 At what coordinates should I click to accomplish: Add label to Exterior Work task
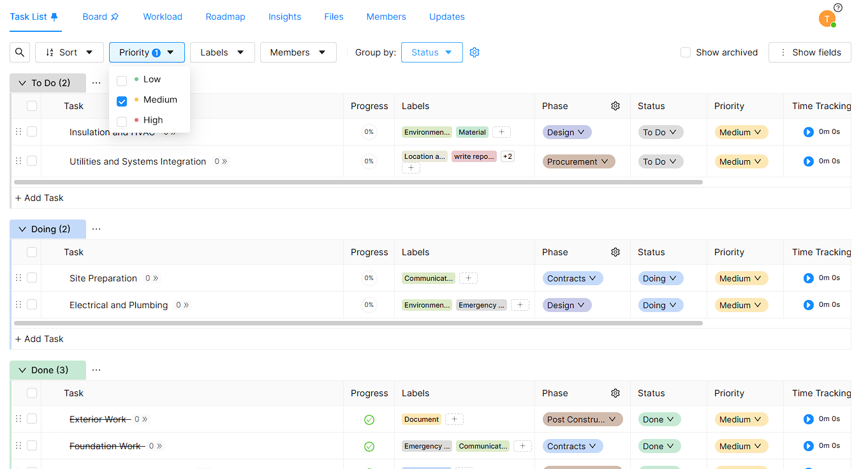(x=454, y=419)
